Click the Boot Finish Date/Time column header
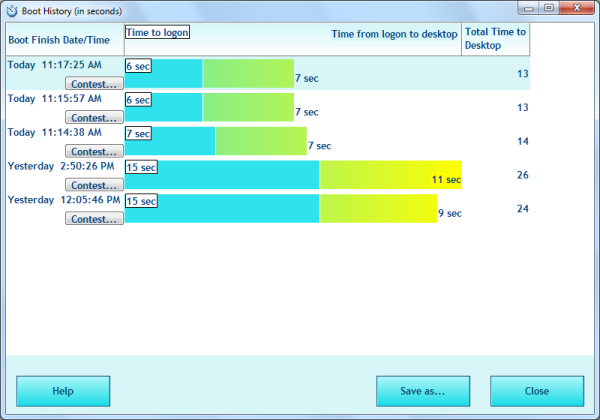Viewport: 600px width, 420px height. [x=60, y=40]
